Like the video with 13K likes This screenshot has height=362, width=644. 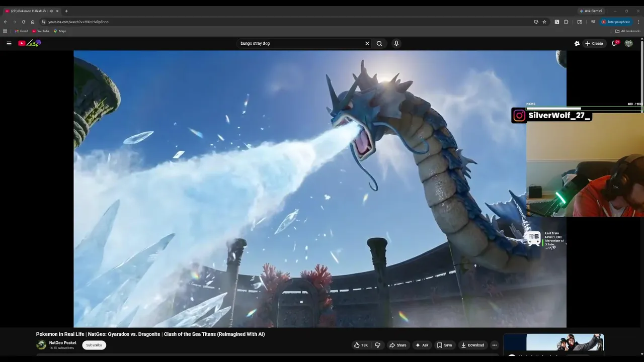(x=361, y=345)
